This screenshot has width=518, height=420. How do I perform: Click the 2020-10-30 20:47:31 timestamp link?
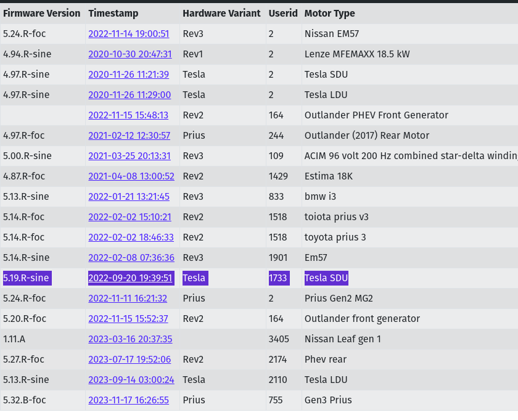click(129, 54)
